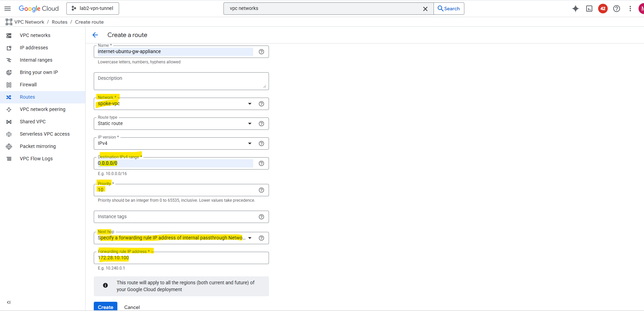Show help for the Priority field
The image size is (644, 311).
click(261, 190)
